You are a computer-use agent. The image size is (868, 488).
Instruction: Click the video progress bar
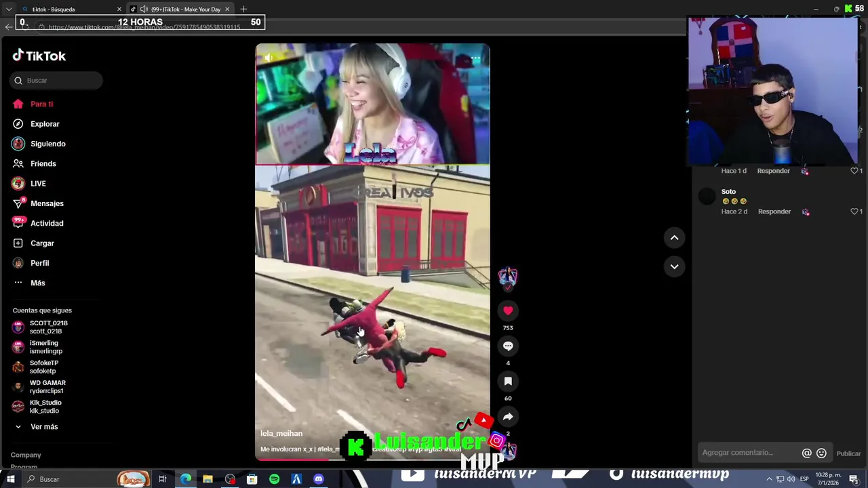tap(372, 459)
